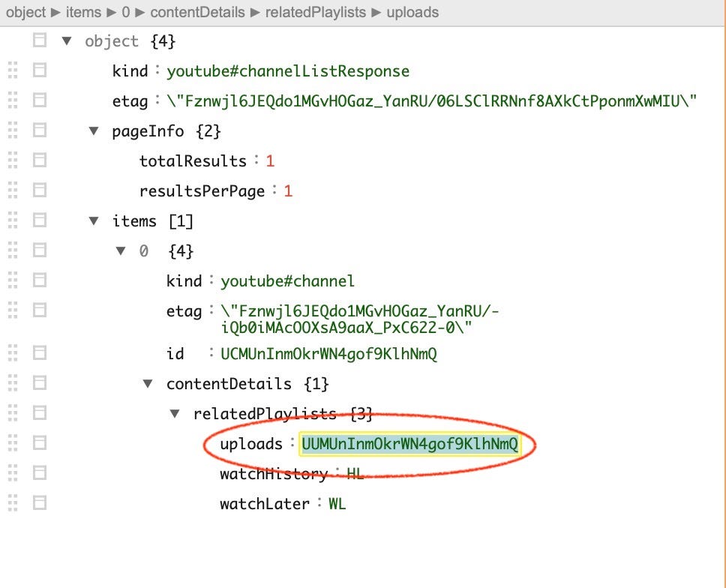Grab drag handle of uploads row
The width and height of the screenshot is (726, 588).
point(13,442)
